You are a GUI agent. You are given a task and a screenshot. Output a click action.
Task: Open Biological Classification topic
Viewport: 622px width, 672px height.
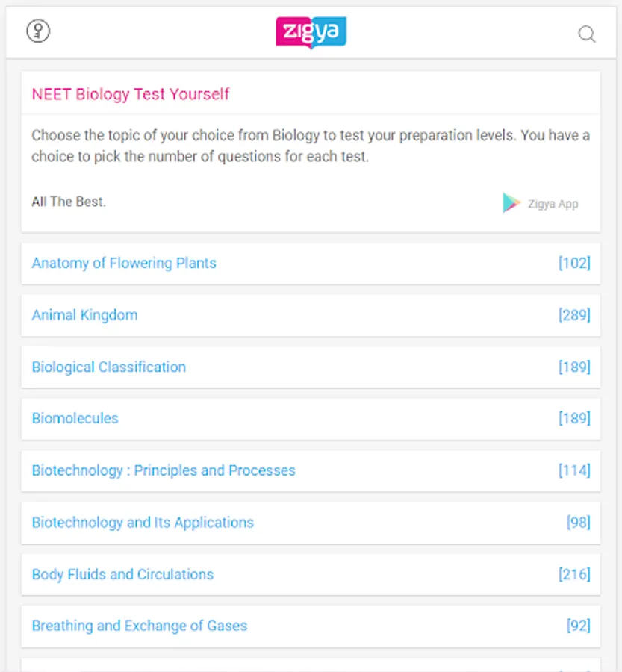(x=109, y=367)
